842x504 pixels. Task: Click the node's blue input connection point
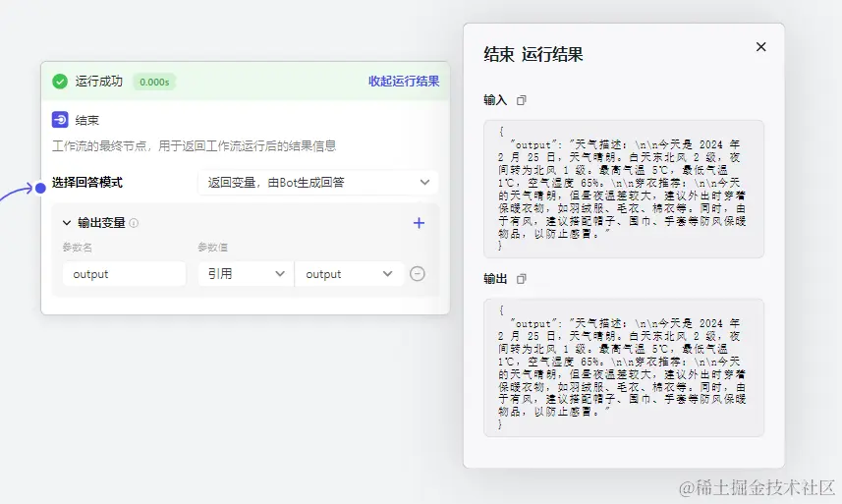click(40, 189)
